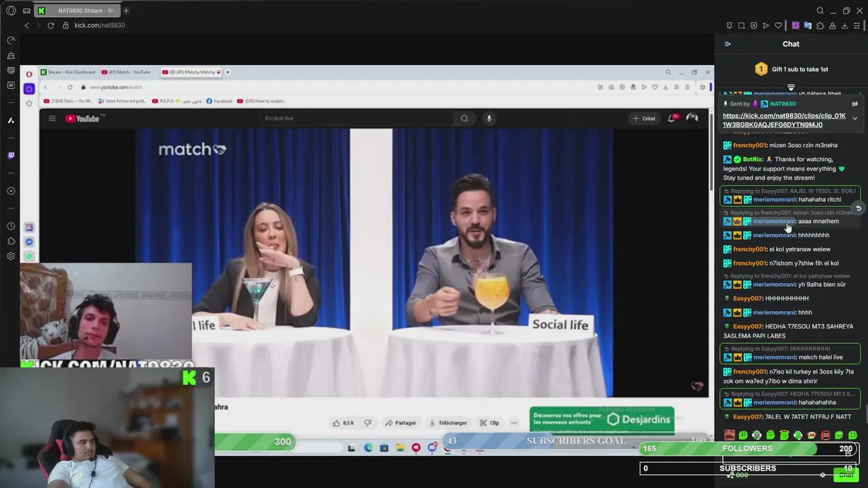Open extensions puzzle piece menu

click(820, 26)
